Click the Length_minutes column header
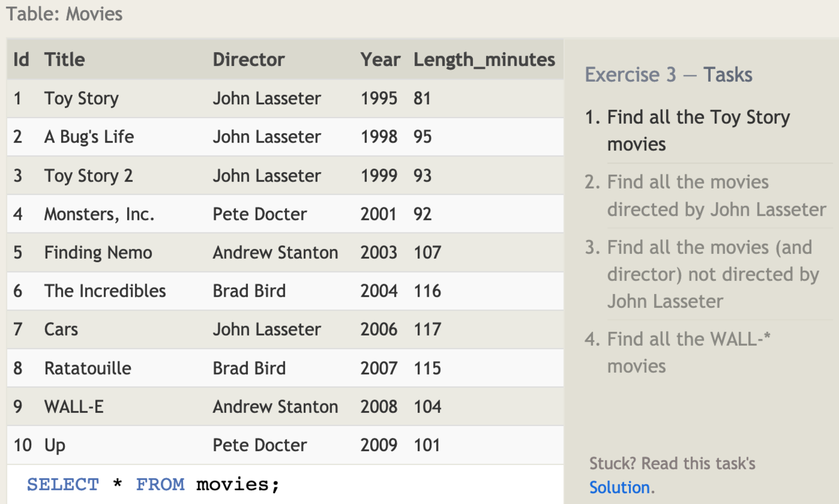The image size is (839, 504). coord(484,60)
